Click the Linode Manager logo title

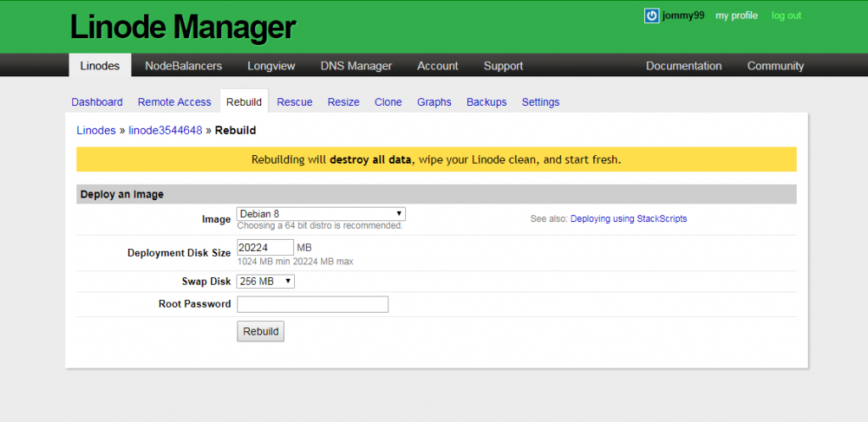[x=183, y=28]
